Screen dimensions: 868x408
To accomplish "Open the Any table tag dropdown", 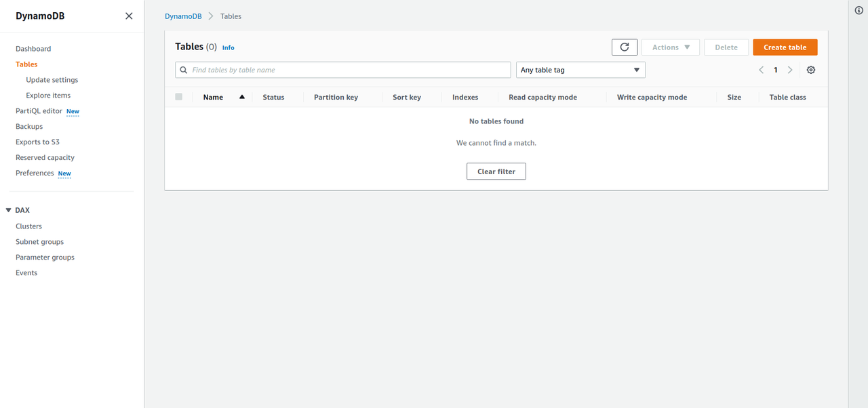I will [x=580, y=70].
